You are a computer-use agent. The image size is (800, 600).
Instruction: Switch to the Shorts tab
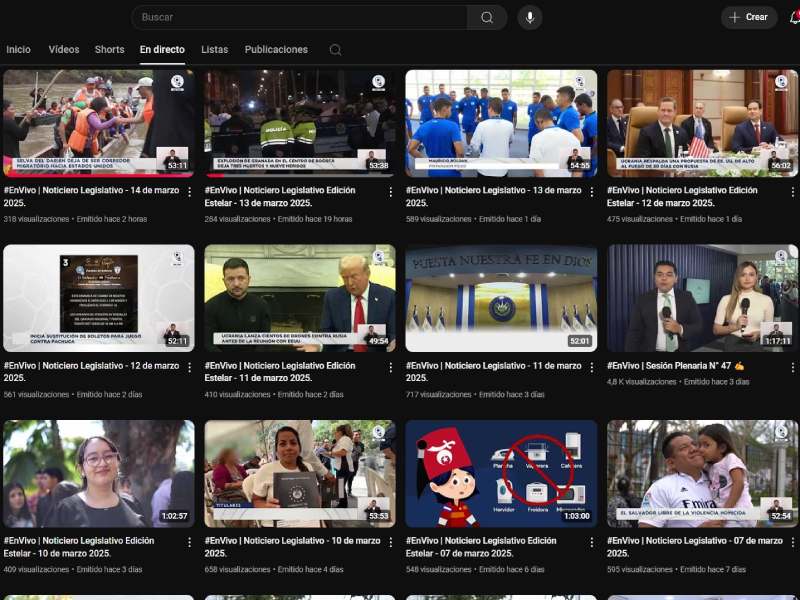coord(109,50)
